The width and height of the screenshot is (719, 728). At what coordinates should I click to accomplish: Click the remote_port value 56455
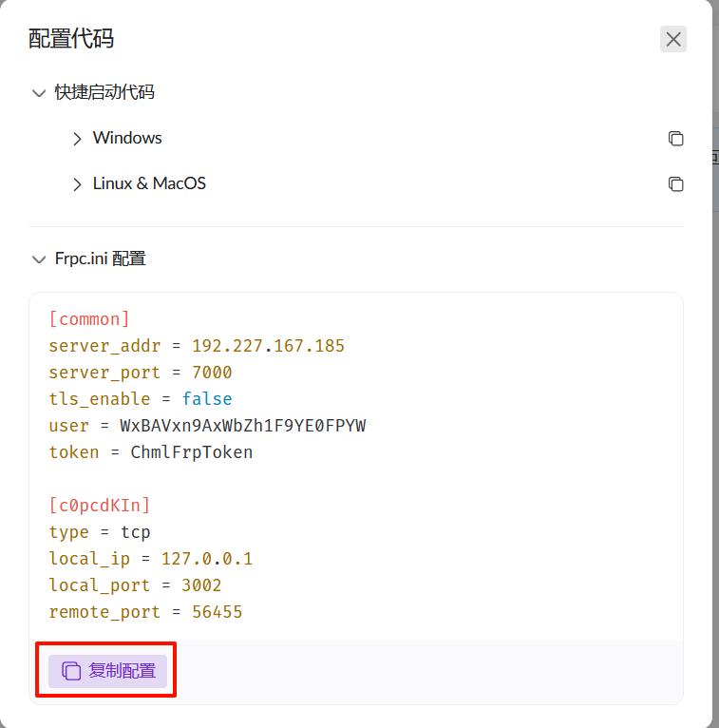218,612
